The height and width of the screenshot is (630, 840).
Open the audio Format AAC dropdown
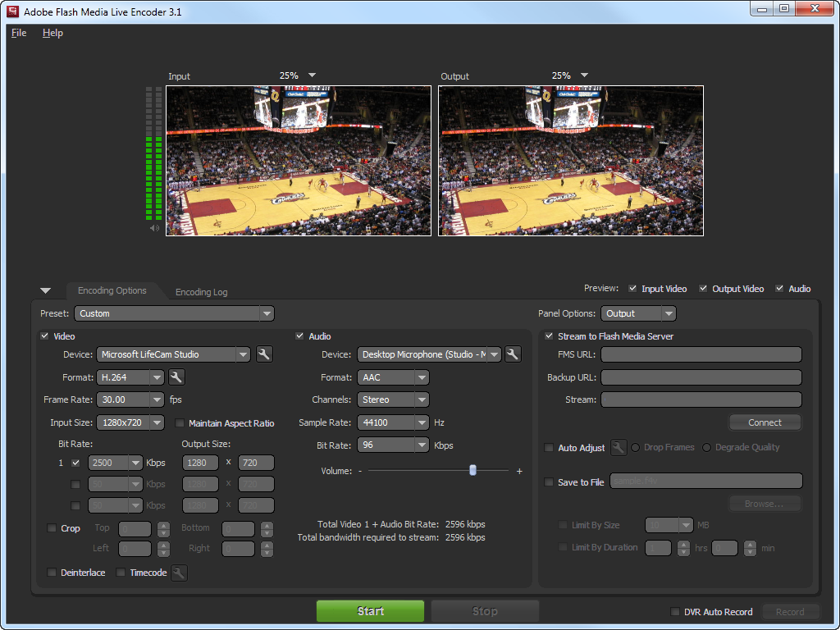[393, 377]
